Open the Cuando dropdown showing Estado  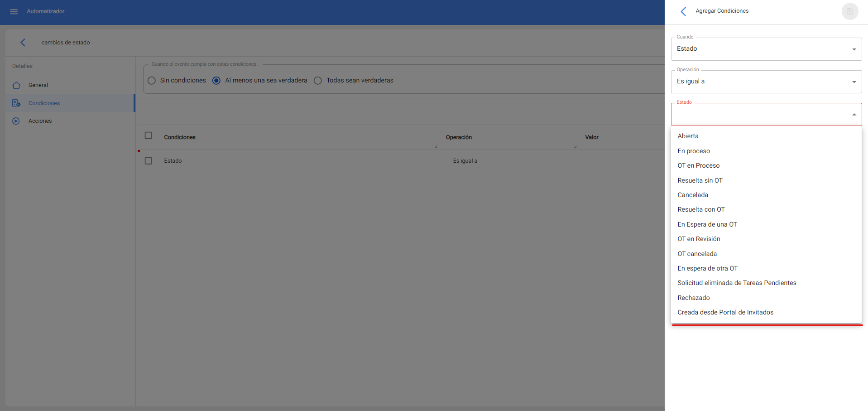766,49
